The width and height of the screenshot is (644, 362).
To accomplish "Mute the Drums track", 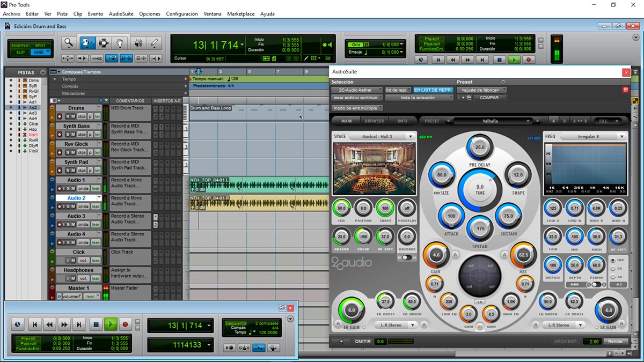I will point(73,116).
